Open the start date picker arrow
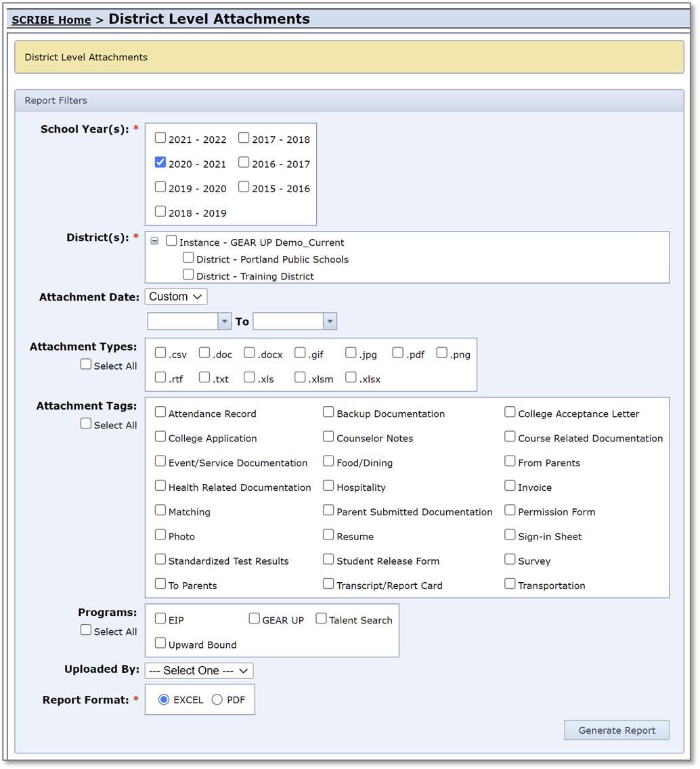The width and height of the screenshot is (700, 769). click(x=225, y=322)
